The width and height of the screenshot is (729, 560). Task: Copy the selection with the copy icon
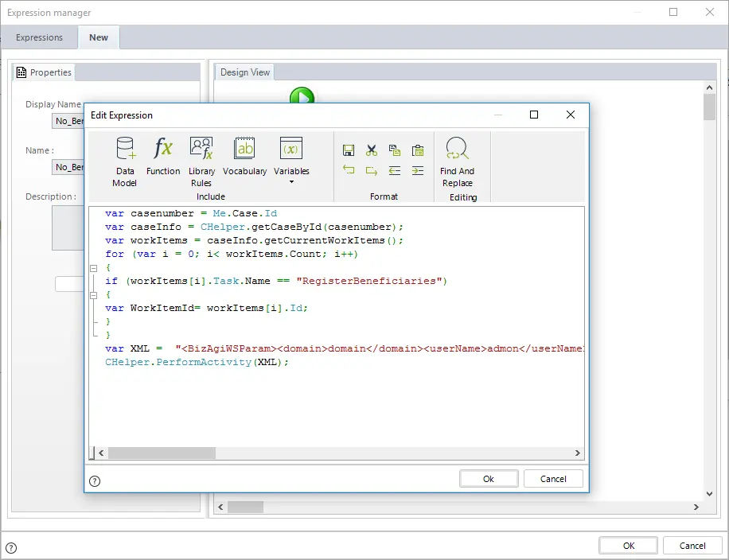394,150
